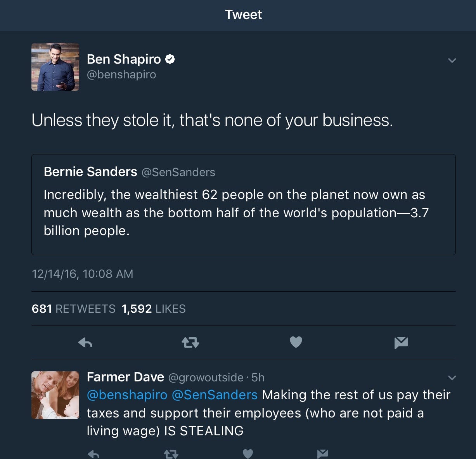Open Ben Shapiro's profile picture
This screenshot has width=476, height=459.
[x=55, y=67]
